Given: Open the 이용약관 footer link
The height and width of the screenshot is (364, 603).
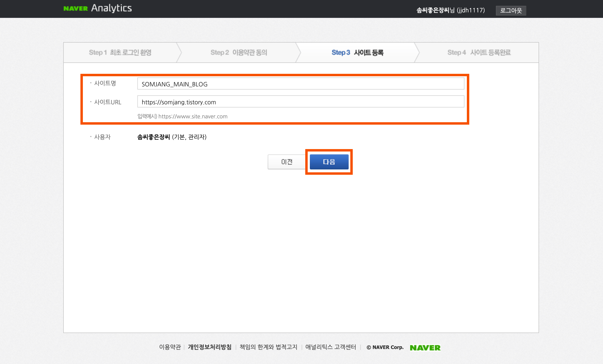Looking at the screenshot, I should coord(170,347).
